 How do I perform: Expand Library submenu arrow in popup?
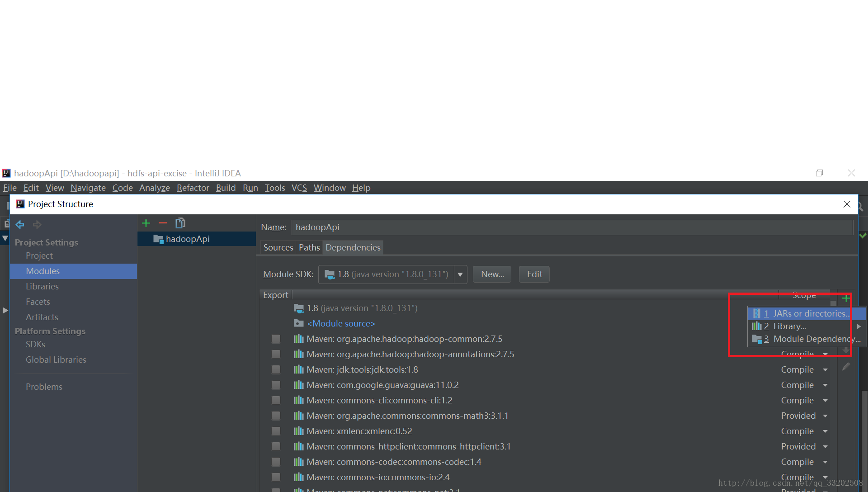click(x=859, y=326)
